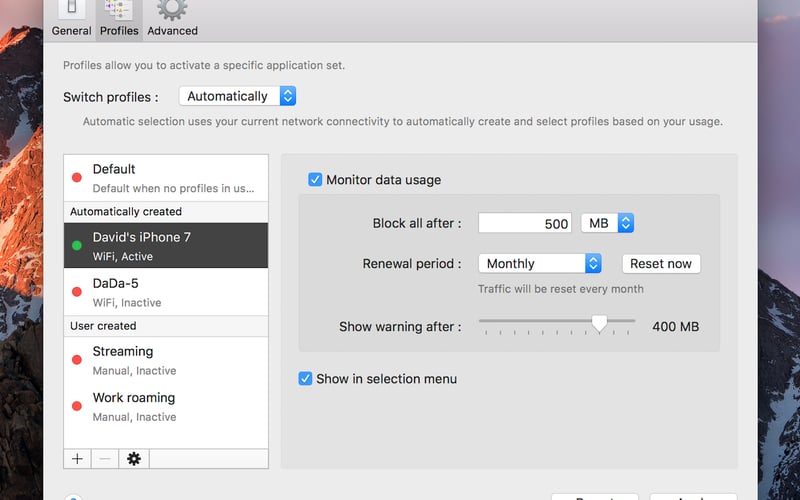Open the Switch profiles Automatically dropdown
The image size is (800, 500).
tap(237, 96)
